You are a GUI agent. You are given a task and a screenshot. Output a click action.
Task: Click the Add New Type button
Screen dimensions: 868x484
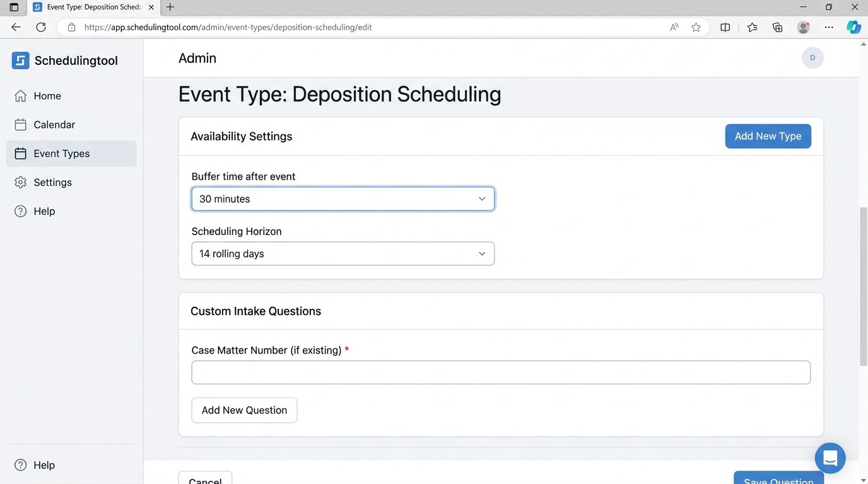pos(768,135)
